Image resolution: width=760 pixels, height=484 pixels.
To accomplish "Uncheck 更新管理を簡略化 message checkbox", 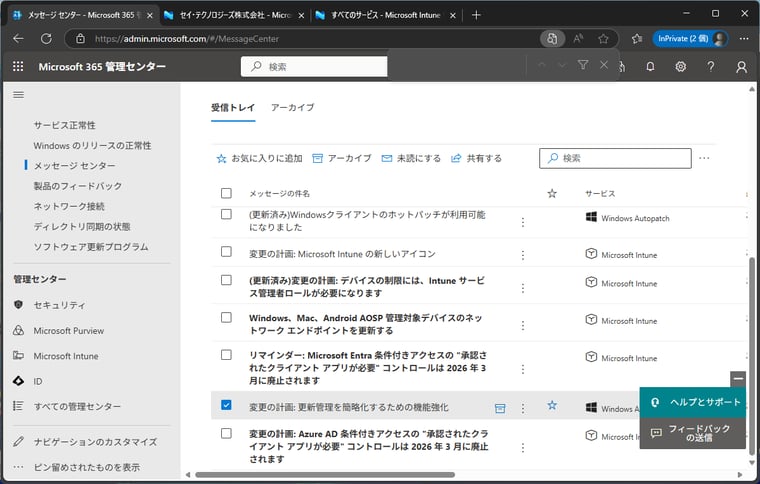I will pos(226,405).
